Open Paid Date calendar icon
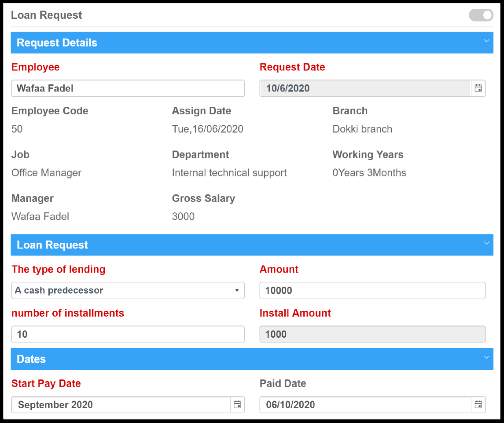Viewport: 504px width, 423px height. [478, 405]
